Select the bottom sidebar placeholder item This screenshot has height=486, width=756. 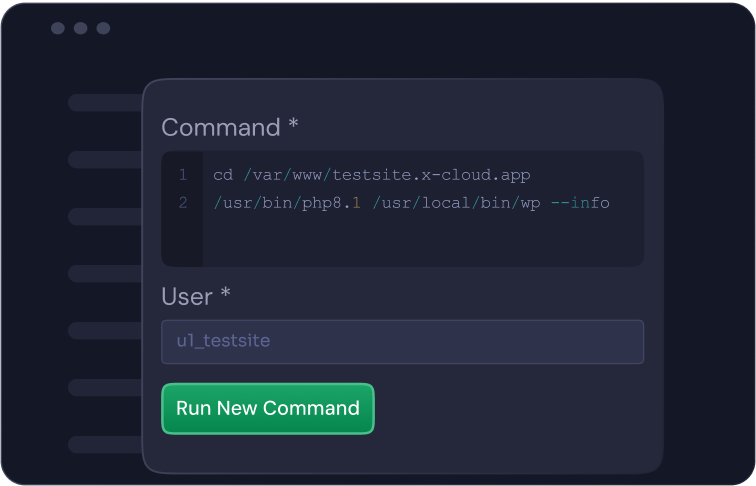click(105, 444)
